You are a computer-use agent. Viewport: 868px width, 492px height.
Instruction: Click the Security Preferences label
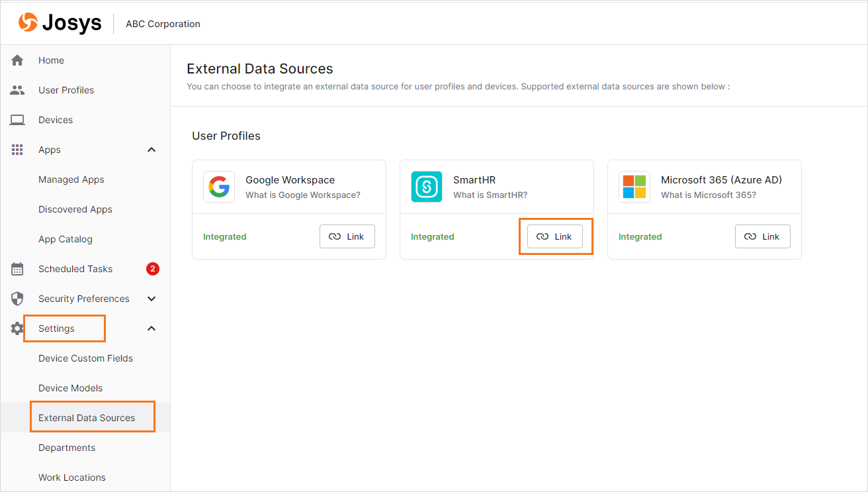(84, 299)
